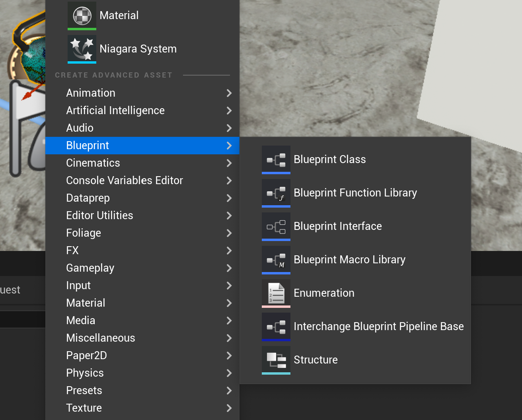Open the Gameplay submenu

pos(142,268)
